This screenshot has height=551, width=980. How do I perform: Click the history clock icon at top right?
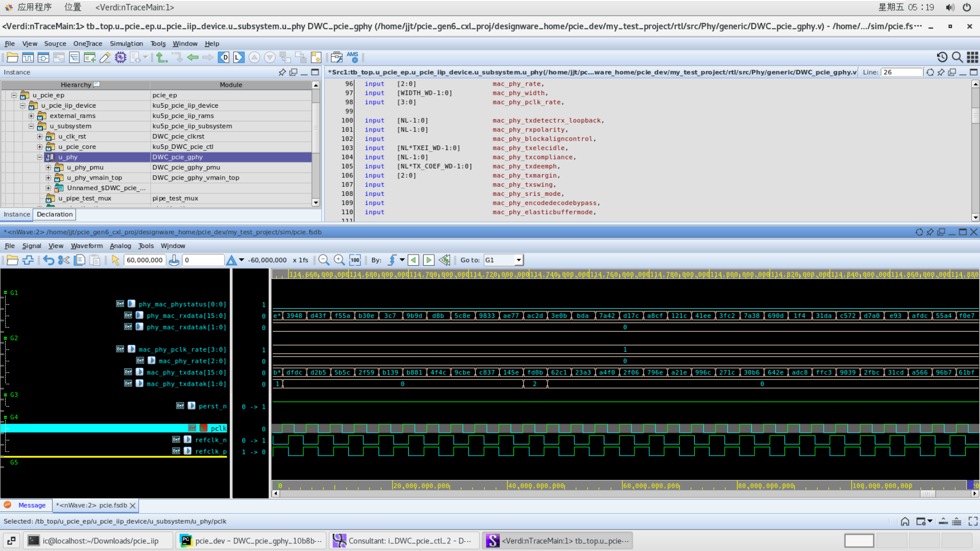pos(942,57)
